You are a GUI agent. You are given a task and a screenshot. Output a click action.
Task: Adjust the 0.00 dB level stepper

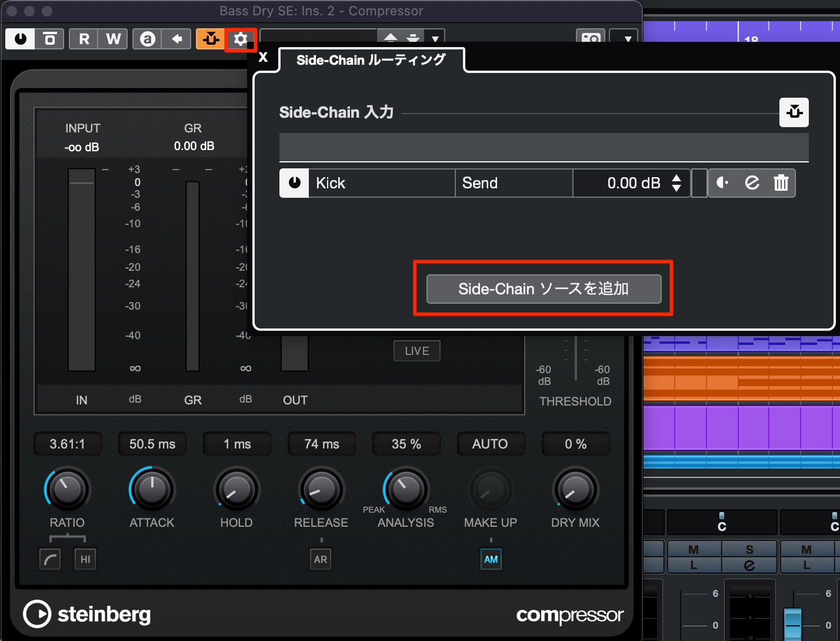[676, 183]
